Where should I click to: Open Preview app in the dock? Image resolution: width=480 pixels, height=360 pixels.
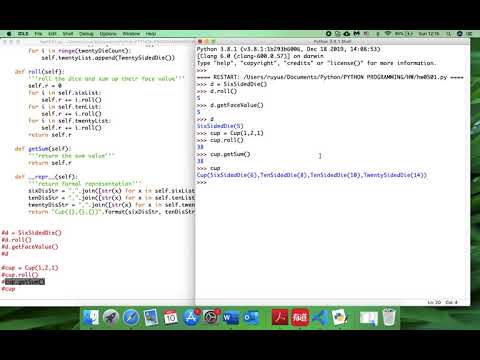[151, 317]
